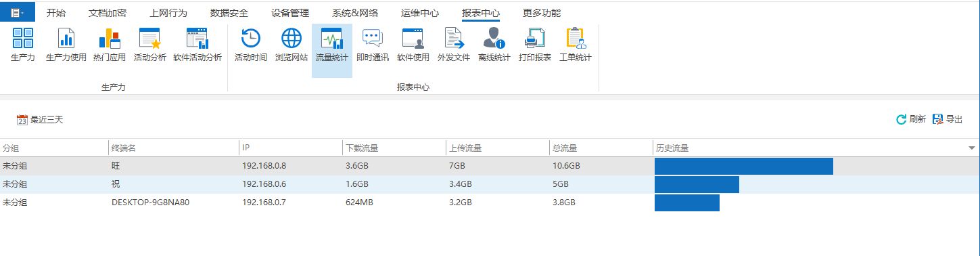
Task: Switch to the 开始 ribbon tab
Action: (56, 13)
